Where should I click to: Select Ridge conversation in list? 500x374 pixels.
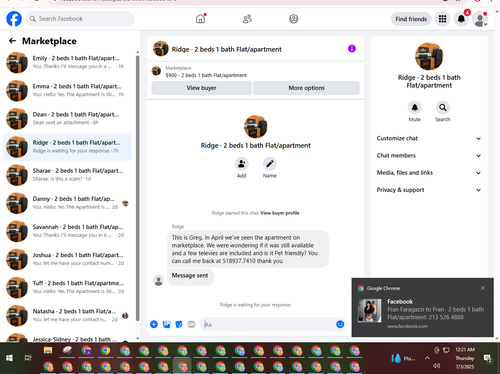(67, 147)
